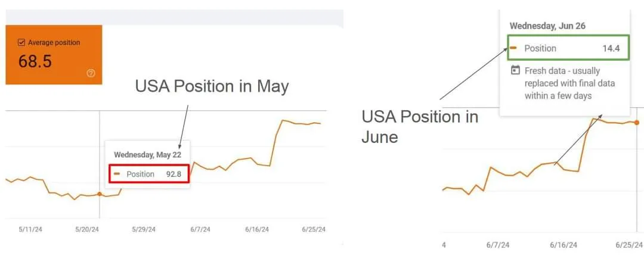The width and height of the screenshot is (644, 255).
Task: Click the USA Position in June annotation
Action: pos(420,126)
